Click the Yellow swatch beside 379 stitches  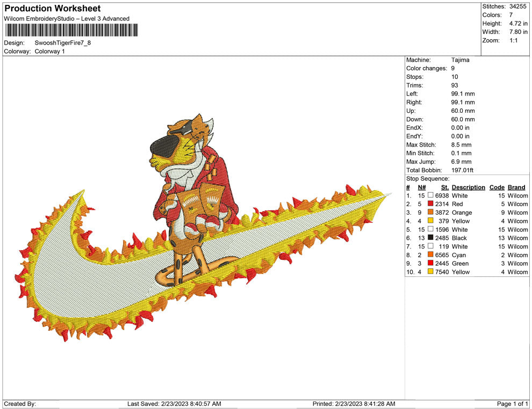429,221
